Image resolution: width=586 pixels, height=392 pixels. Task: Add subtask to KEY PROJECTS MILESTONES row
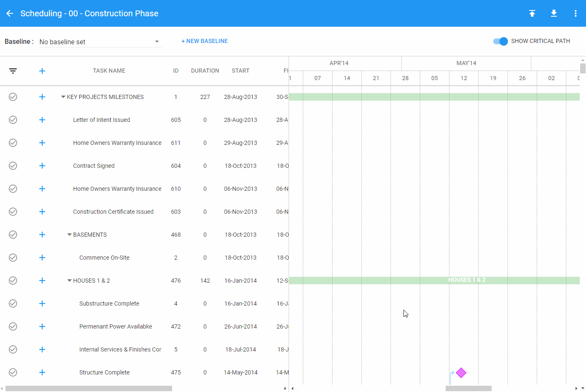click(x=42, y=97)
